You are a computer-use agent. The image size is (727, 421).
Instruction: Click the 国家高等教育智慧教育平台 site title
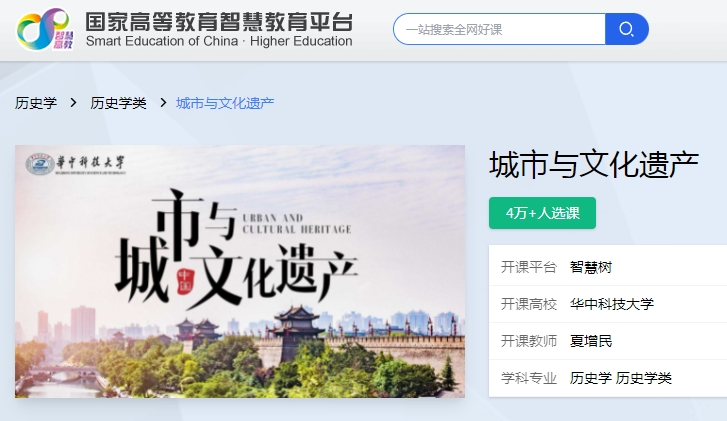point(219,22)
